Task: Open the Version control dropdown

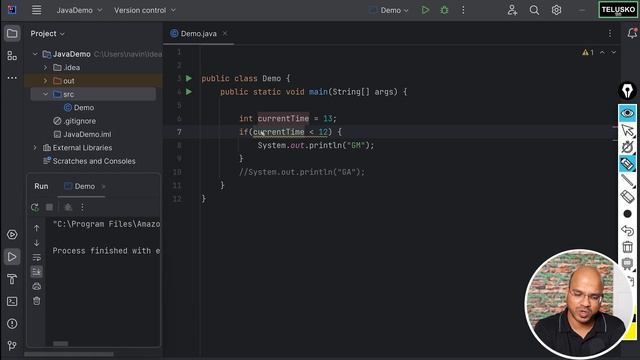Action: (x=144, y=10)
